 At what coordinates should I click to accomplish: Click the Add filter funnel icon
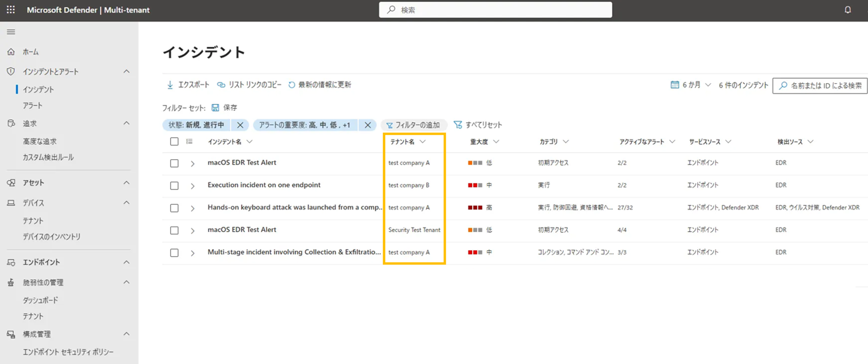pos(389,125)
